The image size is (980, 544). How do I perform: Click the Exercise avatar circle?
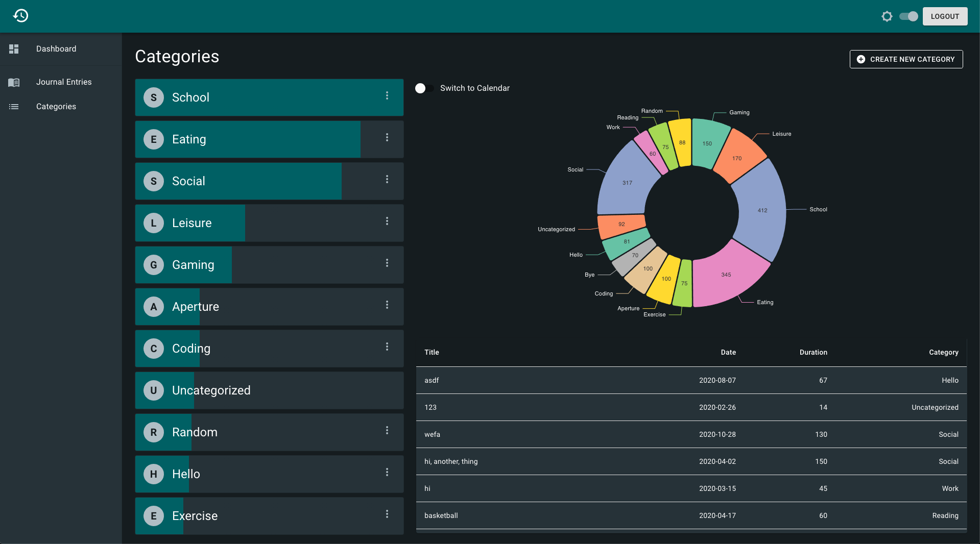(154, 516)
